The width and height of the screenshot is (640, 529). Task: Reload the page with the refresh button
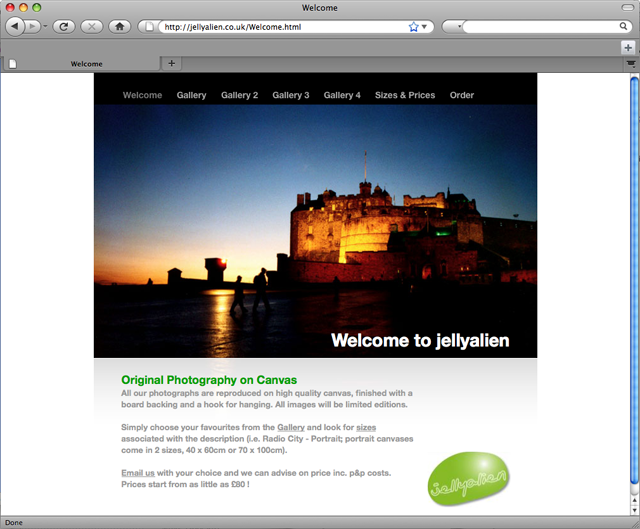click(x=64, y=27)
